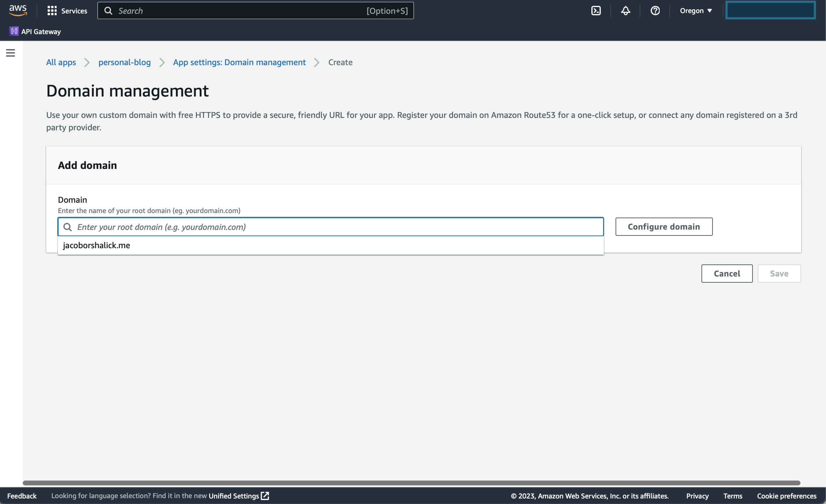This screenshot has height=504, width=826.
Task: Open the Privacy footer link
Action: pos(697,496)
